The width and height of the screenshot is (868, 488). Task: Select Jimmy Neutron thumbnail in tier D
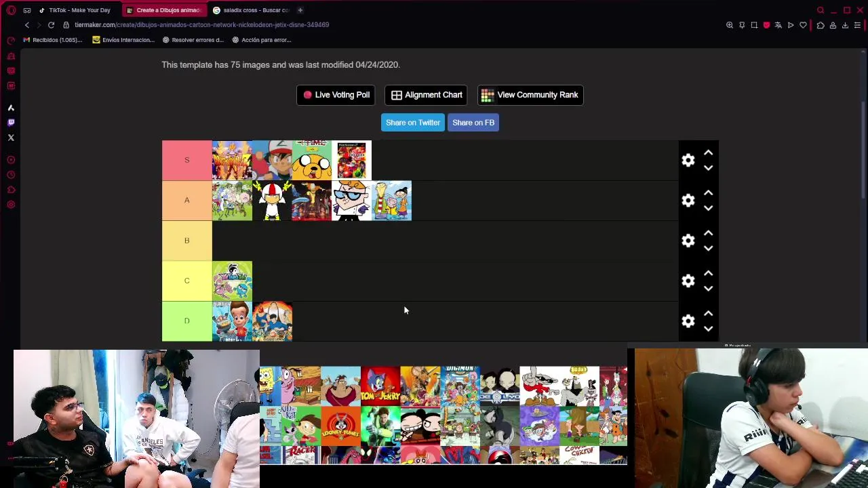click(x=232, y=321)
